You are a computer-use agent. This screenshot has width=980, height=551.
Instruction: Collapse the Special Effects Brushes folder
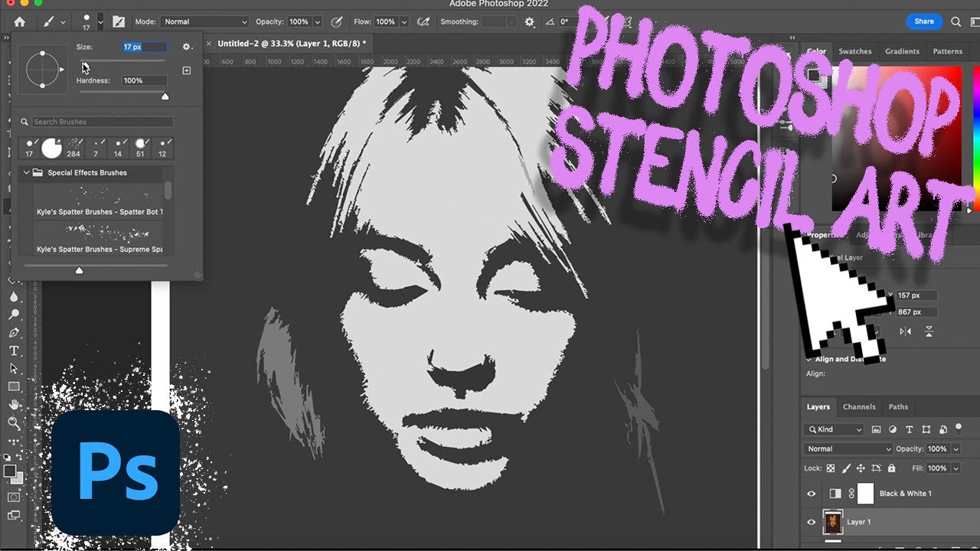pyautogui.click(x=27, y=173)
